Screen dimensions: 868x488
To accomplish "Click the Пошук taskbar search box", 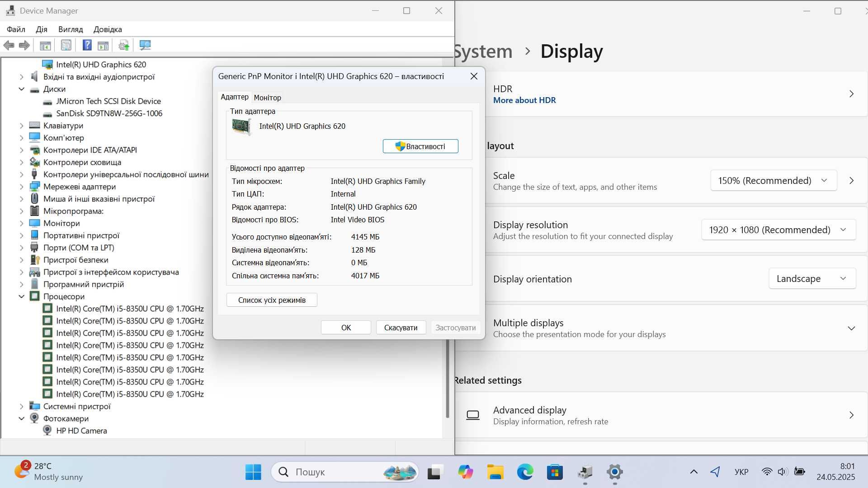I will (x=344, y=472).
